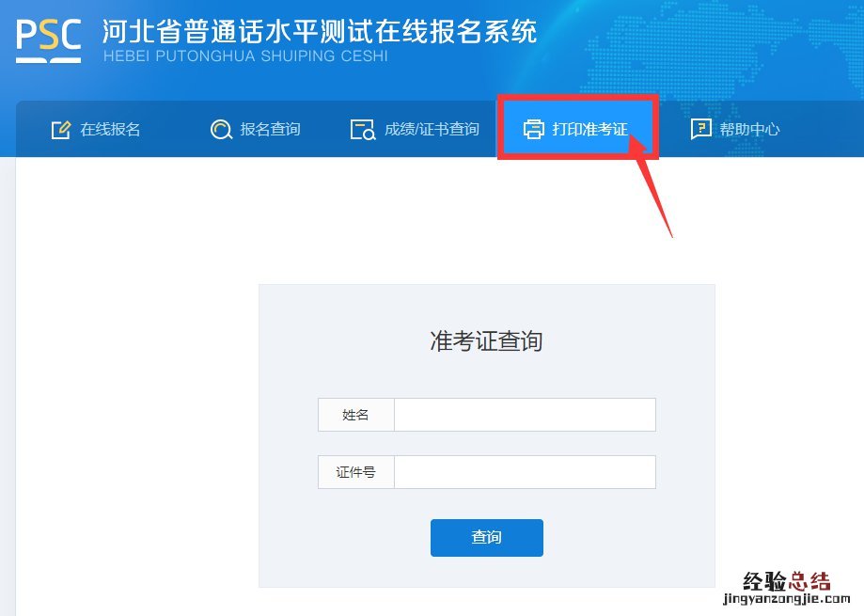864x616 pixels.
Task: Focus the 姓名 input field
Action: [525, 415]
